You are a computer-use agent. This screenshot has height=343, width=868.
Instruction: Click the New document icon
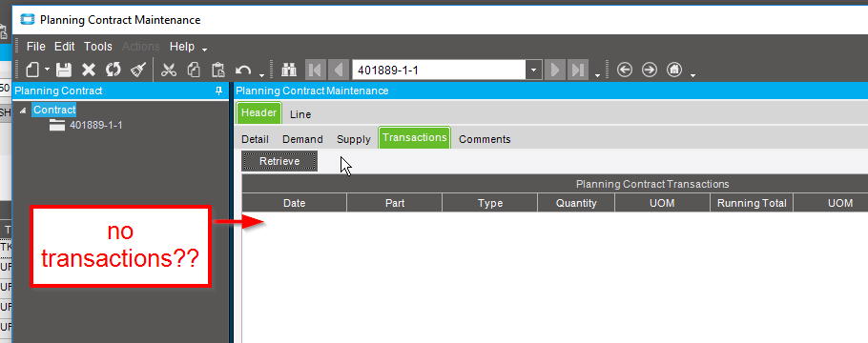33,70
